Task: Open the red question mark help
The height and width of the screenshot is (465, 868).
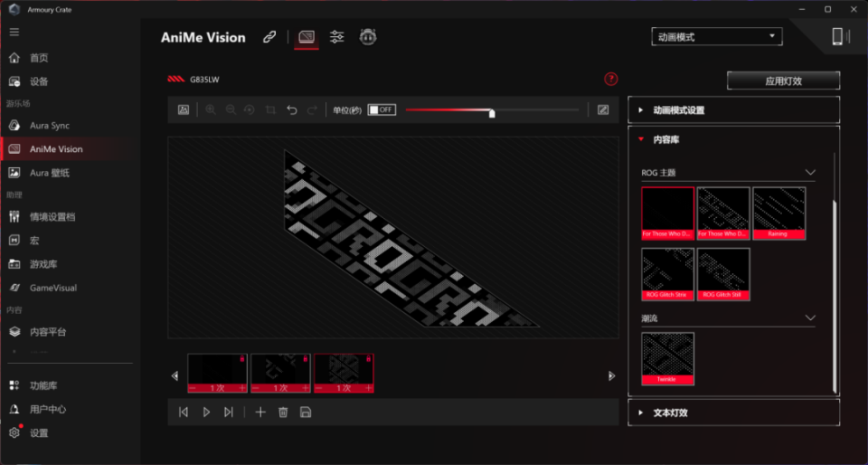Action: 610,80
